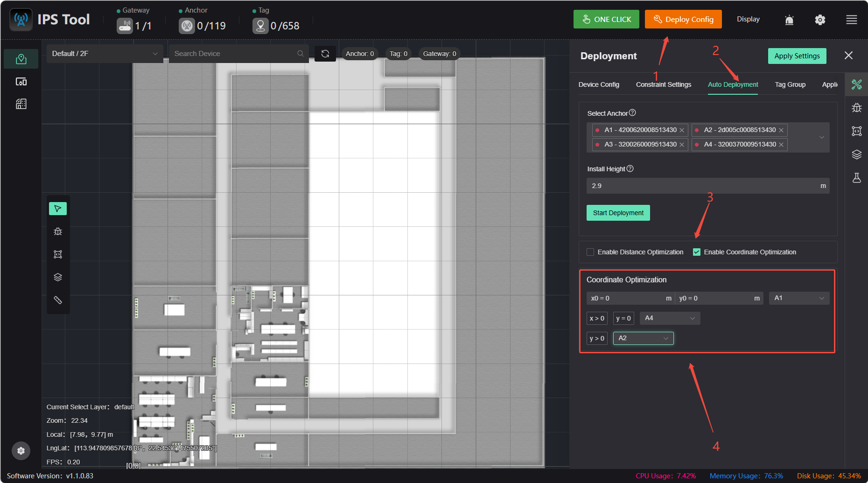Open the alarm bell notifications

point(789,20)
